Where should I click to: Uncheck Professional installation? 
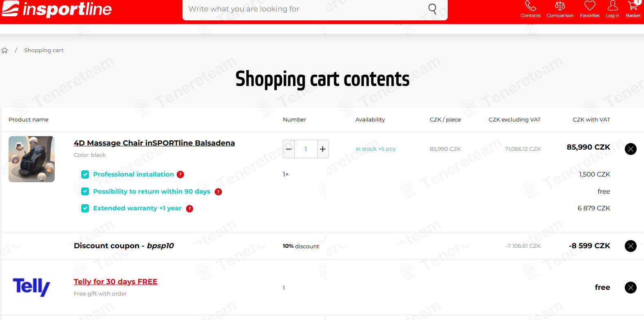tap(85, 174)
